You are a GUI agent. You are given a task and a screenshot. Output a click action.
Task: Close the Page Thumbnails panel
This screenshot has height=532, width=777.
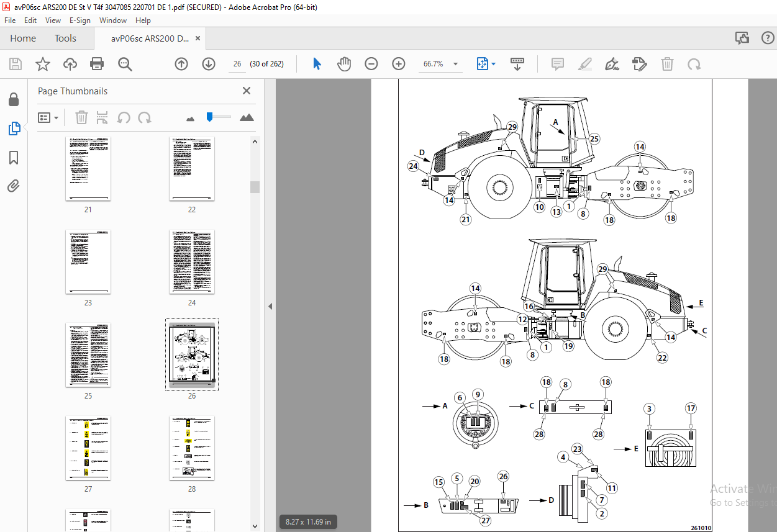(247, 91)
